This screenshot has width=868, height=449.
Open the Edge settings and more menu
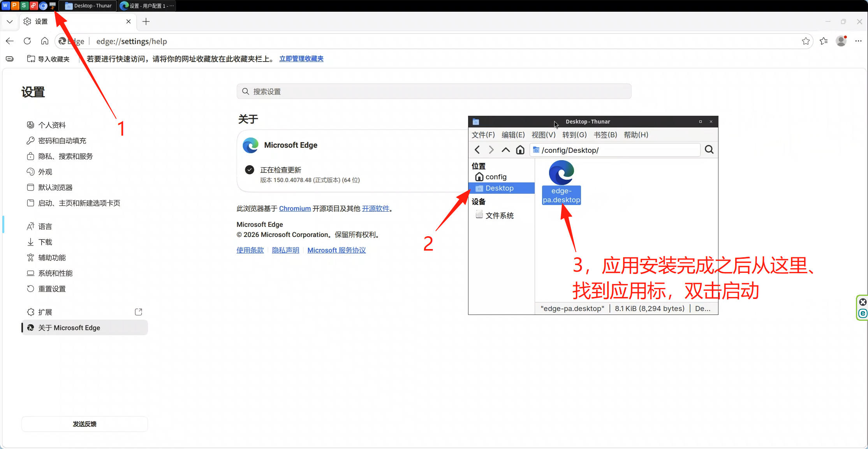[858, 41]
